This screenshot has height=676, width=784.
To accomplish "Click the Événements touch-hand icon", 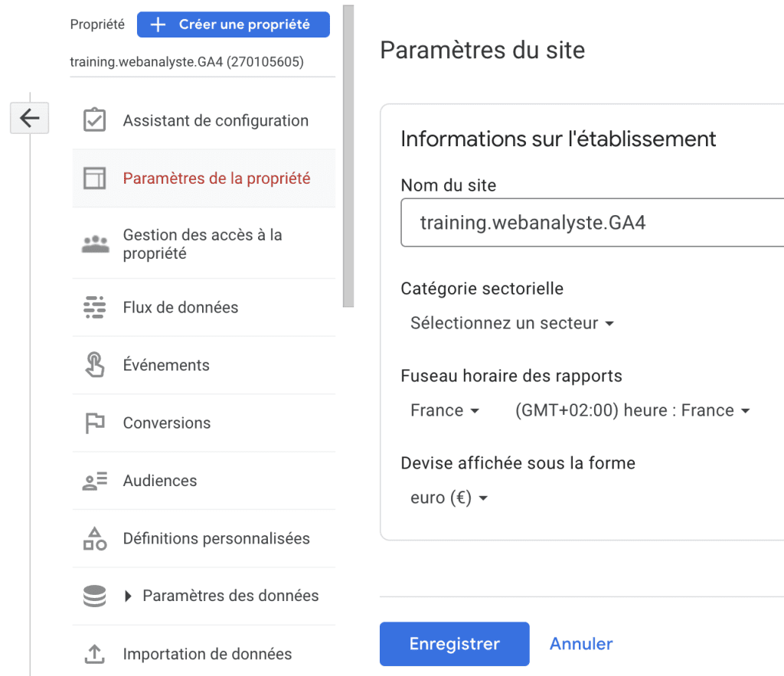I will pos(94,364).
